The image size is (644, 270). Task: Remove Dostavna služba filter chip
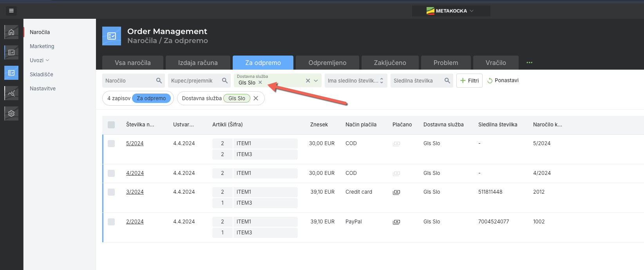click(256, 98)
